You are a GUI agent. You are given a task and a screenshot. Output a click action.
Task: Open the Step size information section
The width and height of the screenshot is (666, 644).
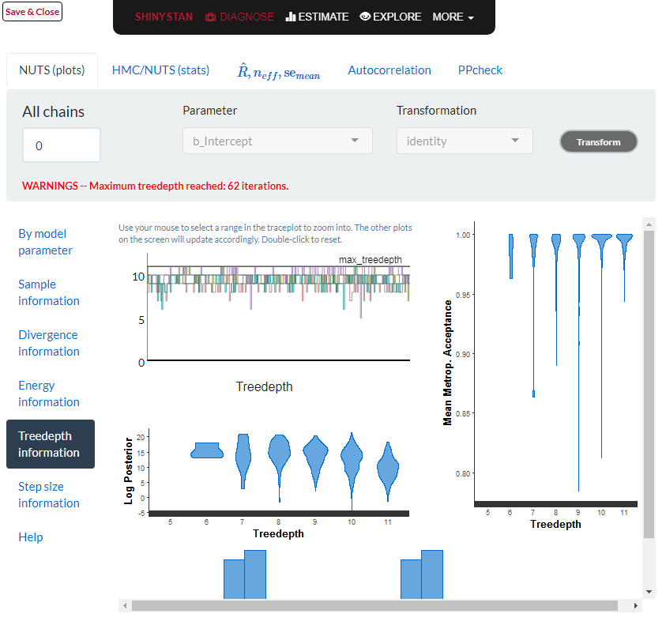pyautogui.click(x=48, y=495)
